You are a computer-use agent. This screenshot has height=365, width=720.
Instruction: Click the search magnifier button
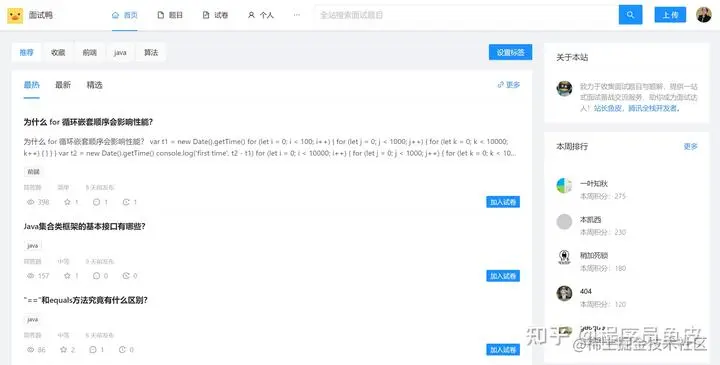click(x=630, y=15)
